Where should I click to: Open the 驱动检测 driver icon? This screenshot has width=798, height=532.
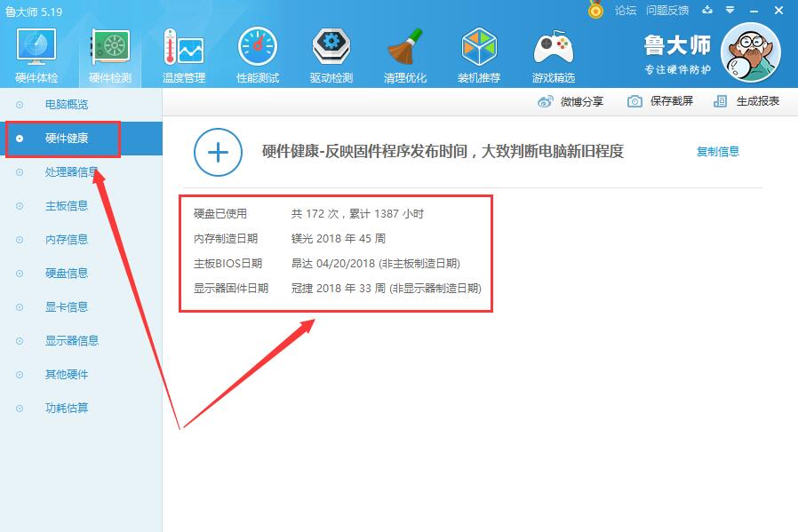331,47
